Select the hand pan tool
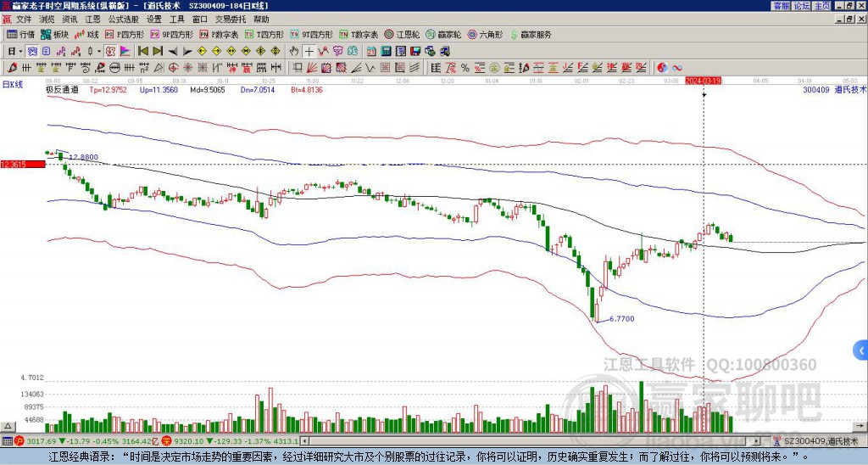Image resolution: width=868 pixels, height=465 pixels. (x=293, y=52)
